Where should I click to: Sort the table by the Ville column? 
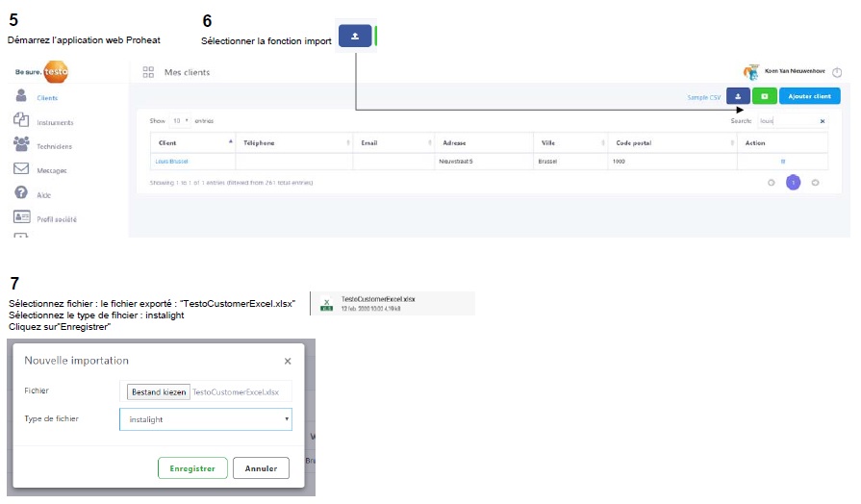coord(570,142)
